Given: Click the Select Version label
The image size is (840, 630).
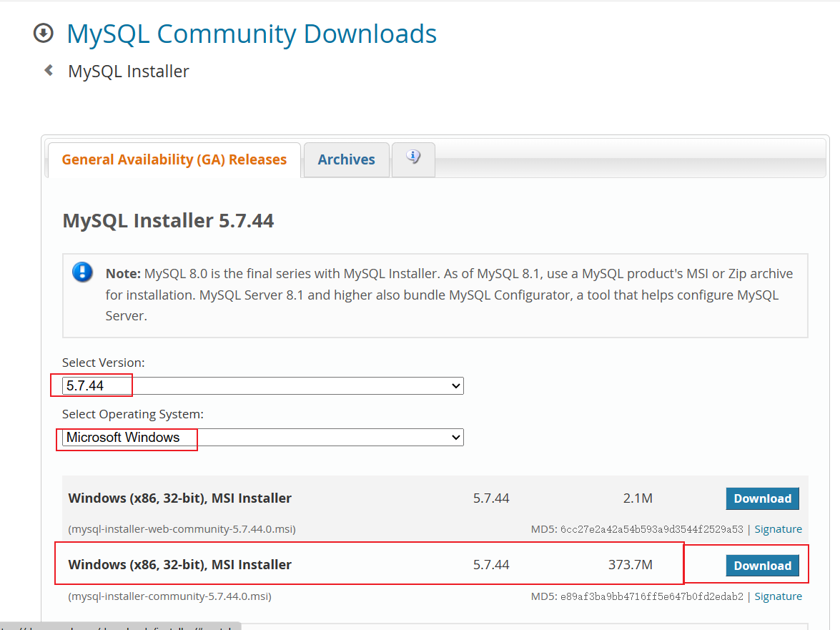Looking at the screenshot, I should (104, 363).
